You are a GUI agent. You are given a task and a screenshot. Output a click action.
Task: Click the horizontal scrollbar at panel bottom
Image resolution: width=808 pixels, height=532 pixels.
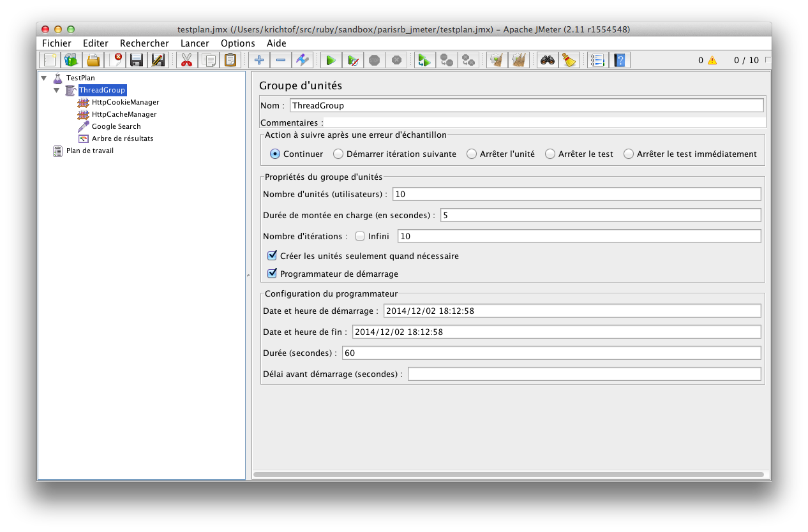click(x=509, y=475)
